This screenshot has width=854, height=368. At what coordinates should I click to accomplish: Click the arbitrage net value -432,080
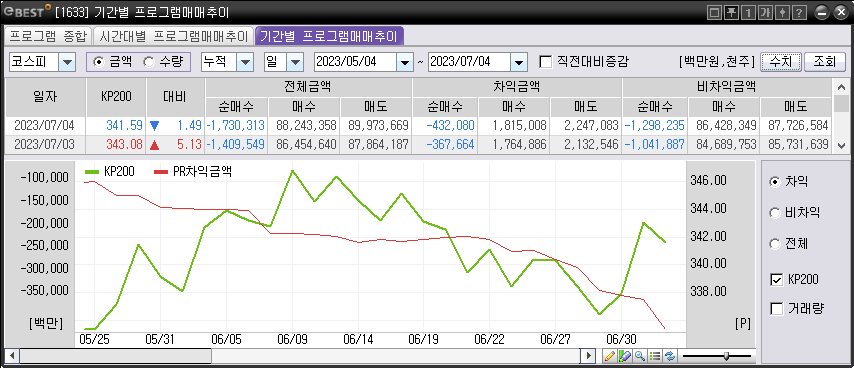click(450, 126)
